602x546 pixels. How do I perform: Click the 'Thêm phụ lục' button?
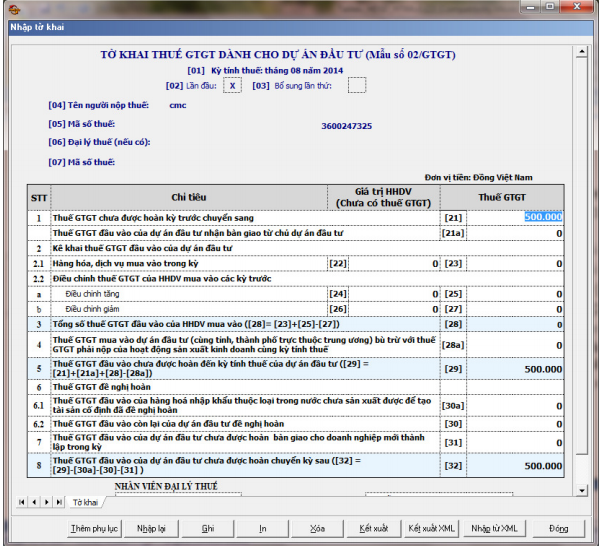94,528
